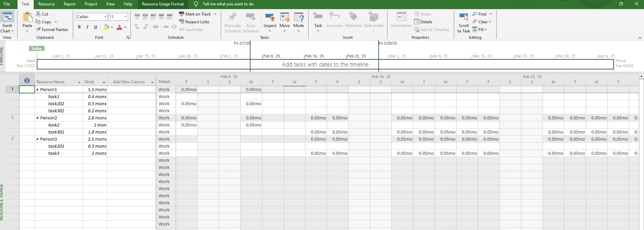Apply Underline formatting
The width and height of the screenshot is (644, 230).
point(95,27)
